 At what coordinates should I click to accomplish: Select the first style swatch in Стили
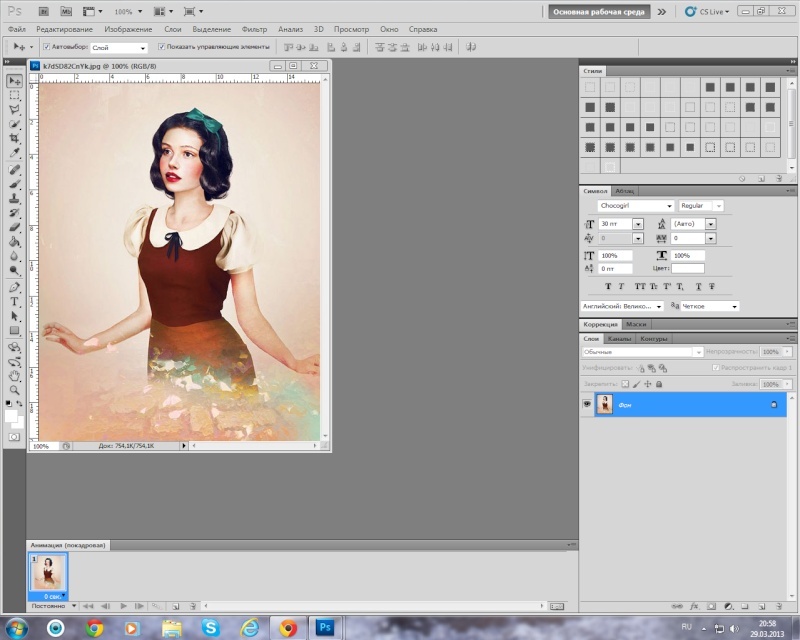(590, 87)
